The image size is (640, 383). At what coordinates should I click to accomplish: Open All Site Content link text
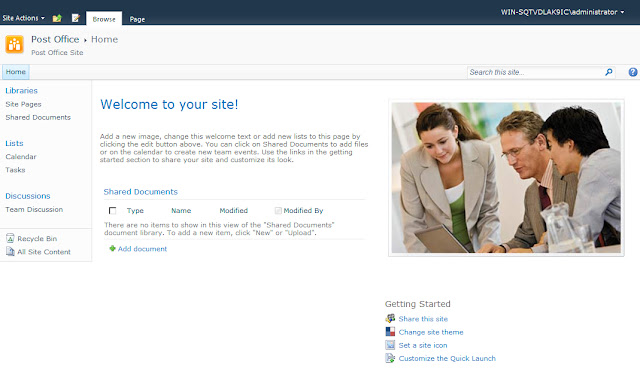click(44, 252)
